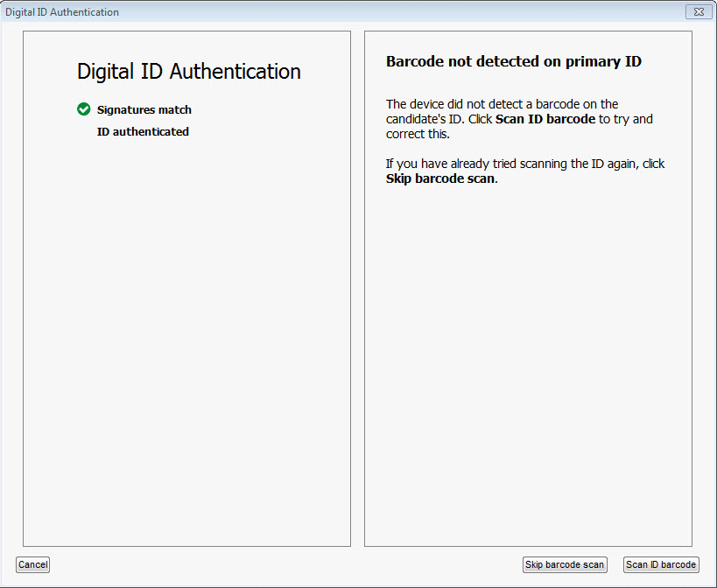Viewport: 717px width, 588px height.
Task: Click the Barcode not detected on primary ID heading
Action: [x=514, y=61]
